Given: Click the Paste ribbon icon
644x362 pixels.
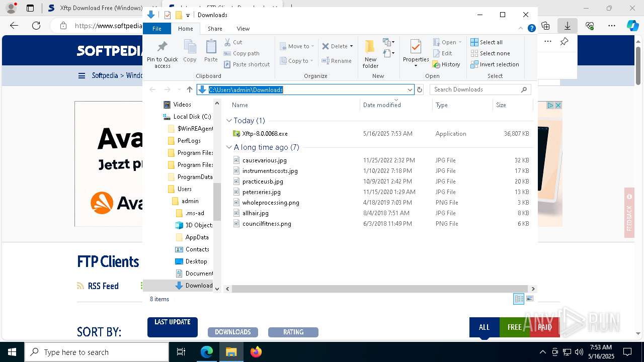Looking at the screenshot, I should coord(211,51).
